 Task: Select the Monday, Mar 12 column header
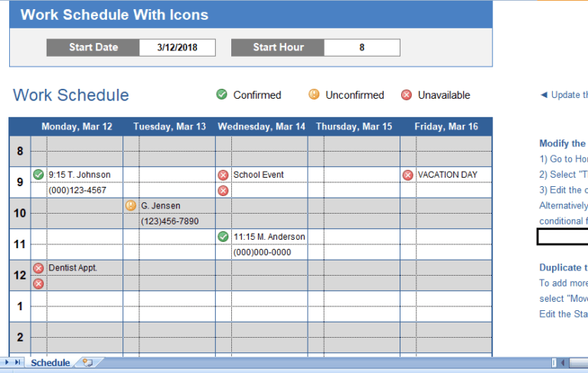(77, 126)
